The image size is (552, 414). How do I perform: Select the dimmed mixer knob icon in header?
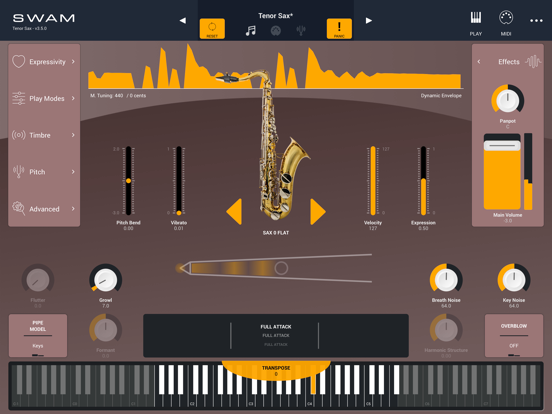click(x=276, y=31)
